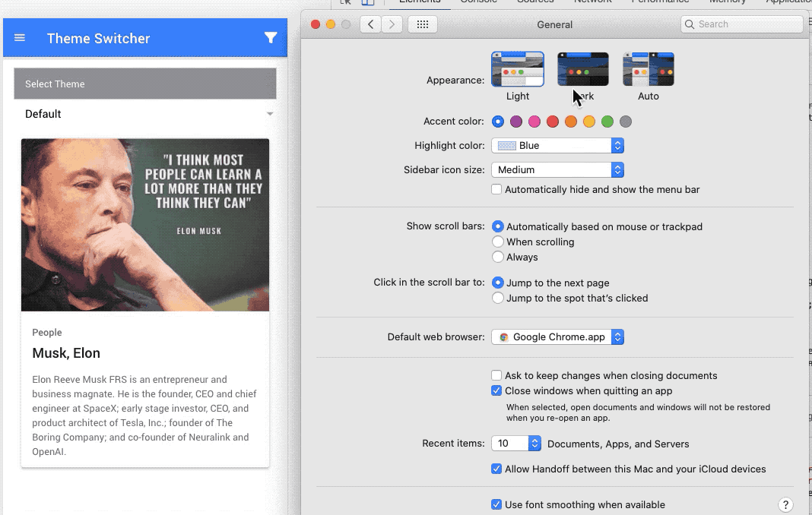Image resolution: width=812 pixels, height=515 pixels.
Task: Select Jump to the spot that's clicked
Action: tap(498, 298)
